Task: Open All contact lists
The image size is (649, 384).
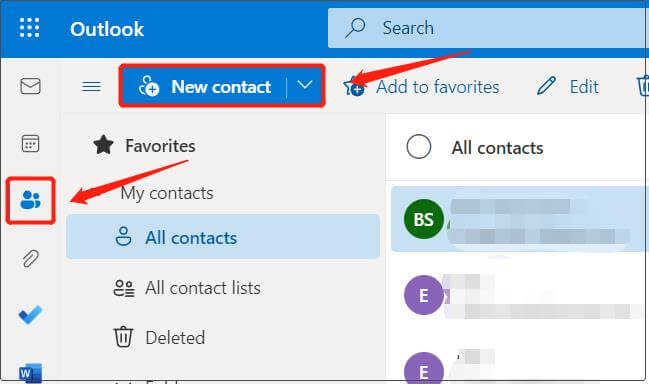Action: (x=187, y=288)
